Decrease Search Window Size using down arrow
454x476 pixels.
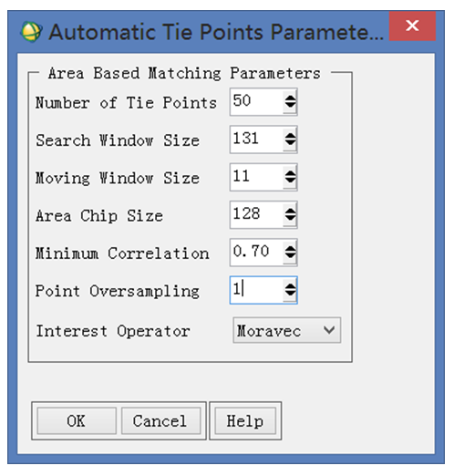tap(290, 144)
